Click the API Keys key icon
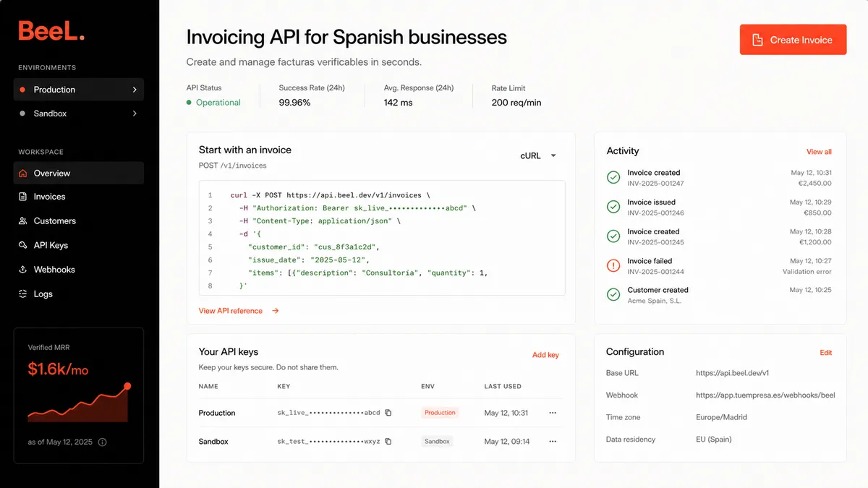 point(23,245)
